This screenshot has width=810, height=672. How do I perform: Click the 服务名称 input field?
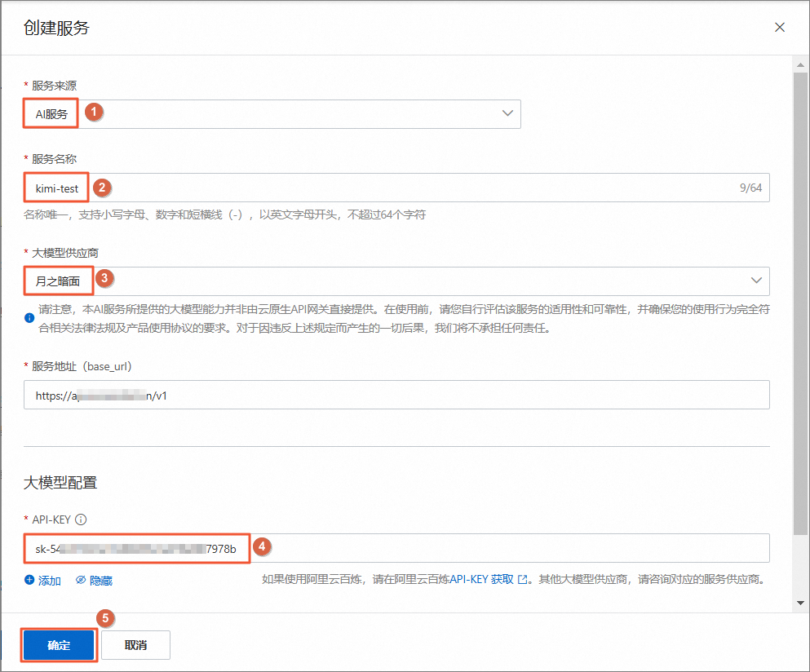pos(396,188)
